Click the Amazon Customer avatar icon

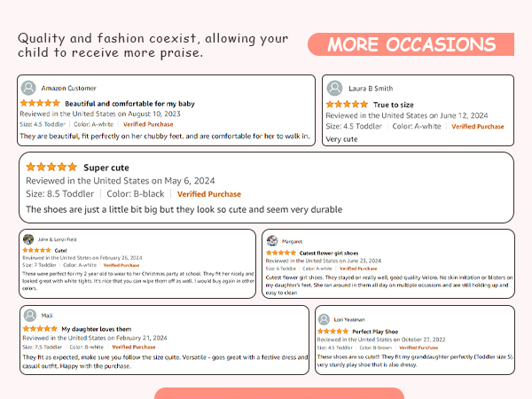tap(28, 88)
